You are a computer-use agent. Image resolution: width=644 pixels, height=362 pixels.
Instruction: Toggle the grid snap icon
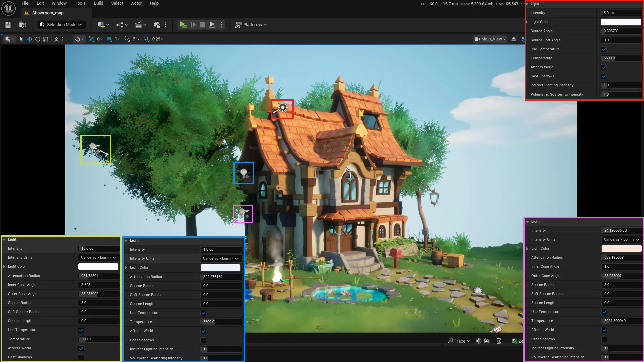coord(109,39)
